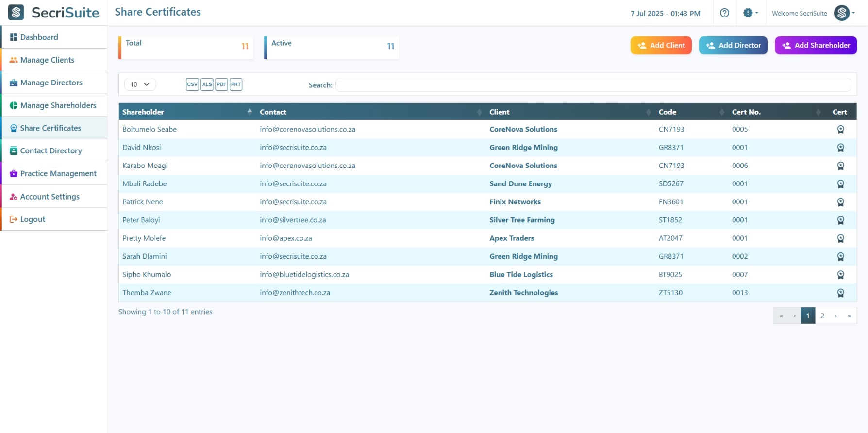Click the Active count card
Image resolution: width=868 pixels, height=433 pixels.
pos(332,48)
